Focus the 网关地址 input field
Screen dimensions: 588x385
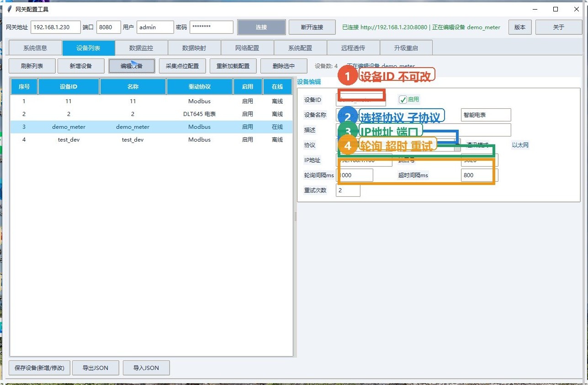pyautogui.click(x=56, y=27)
